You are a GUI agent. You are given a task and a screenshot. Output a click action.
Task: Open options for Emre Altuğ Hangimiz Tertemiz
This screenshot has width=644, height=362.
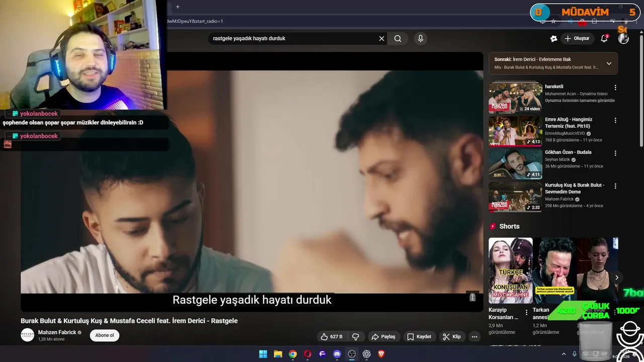(x=615, y=121)
